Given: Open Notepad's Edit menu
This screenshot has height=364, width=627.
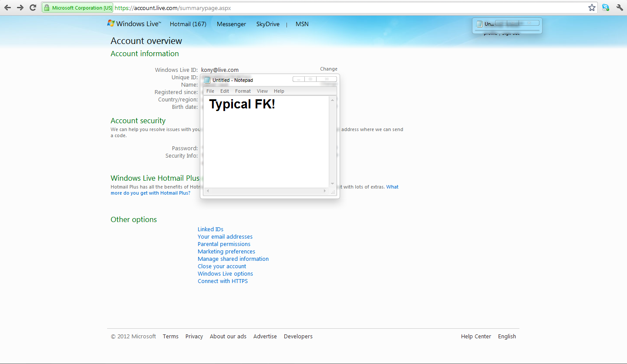Looking at the screenshot, I should [225, 91].
